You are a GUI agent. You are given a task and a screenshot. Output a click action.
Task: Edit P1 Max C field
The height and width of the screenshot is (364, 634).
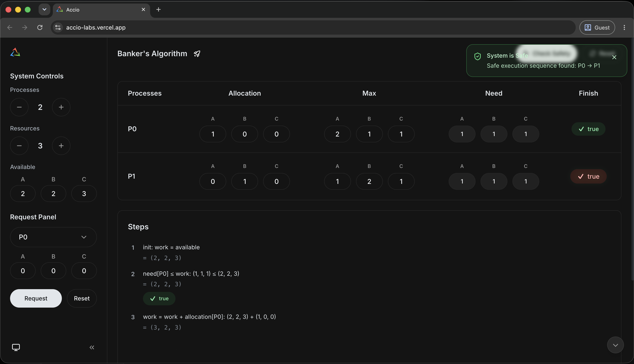coord(401,181)
